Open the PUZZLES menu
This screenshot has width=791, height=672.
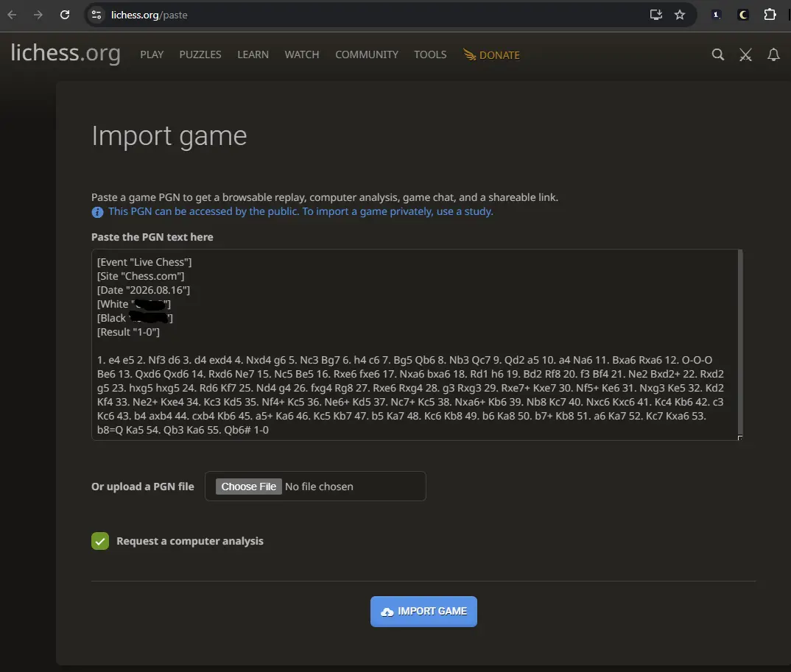point(200,54)
